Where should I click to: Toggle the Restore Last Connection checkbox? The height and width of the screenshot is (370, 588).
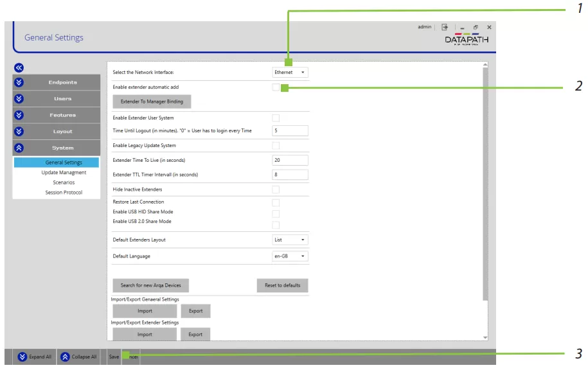[x=276, y=202]
